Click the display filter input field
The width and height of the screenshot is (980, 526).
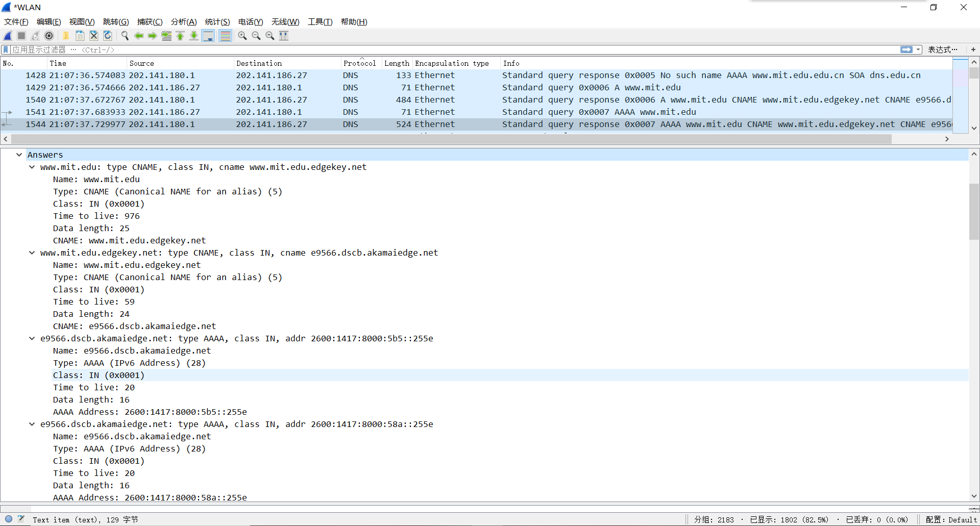(x=454, y=49)
